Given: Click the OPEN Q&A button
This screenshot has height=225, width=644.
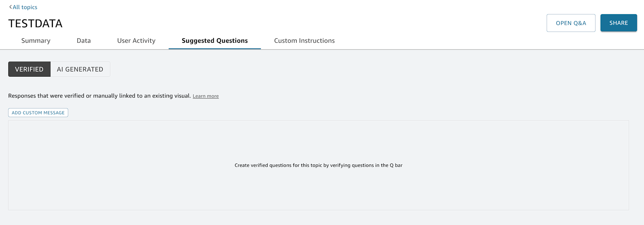Looking at the screenshot, I should click(x=571, y=23).
